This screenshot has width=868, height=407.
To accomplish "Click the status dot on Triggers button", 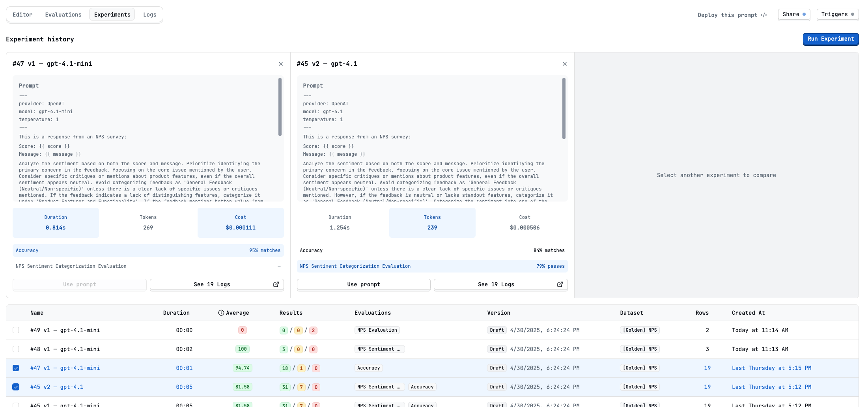I will (852, 14).
